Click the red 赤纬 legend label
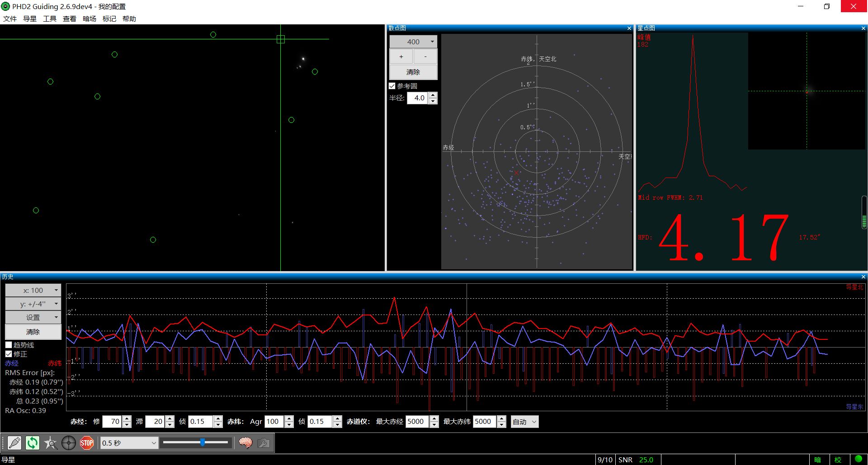Viewport: 868px width, 465px height. tap(55, 363)
